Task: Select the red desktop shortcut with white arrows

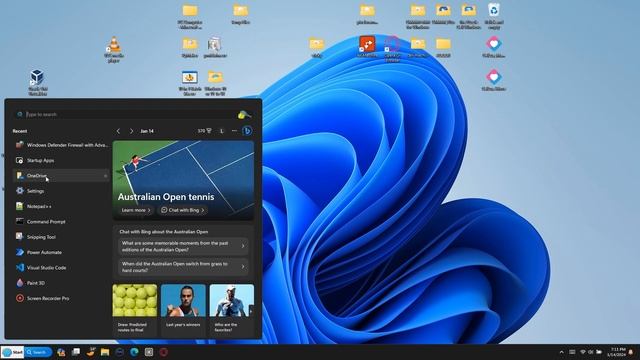Action: coord(367,46)
